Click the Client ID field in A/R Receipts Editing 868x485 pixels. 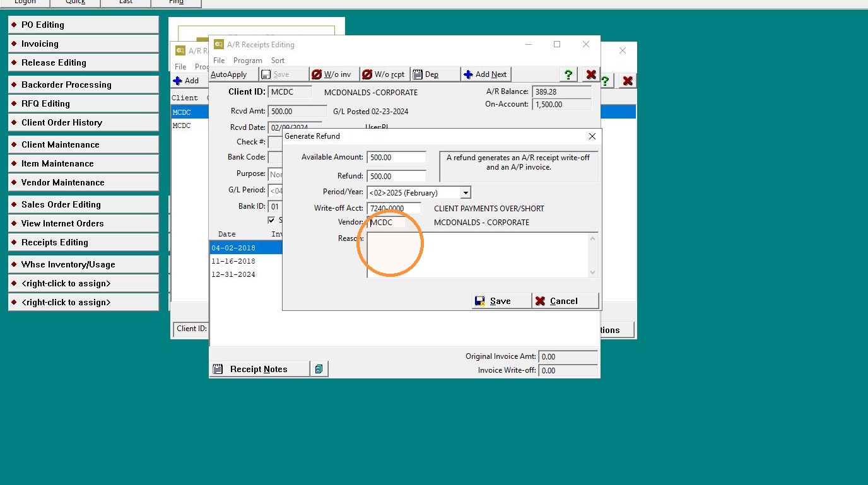pyautogui.click(x=290, y=91)
